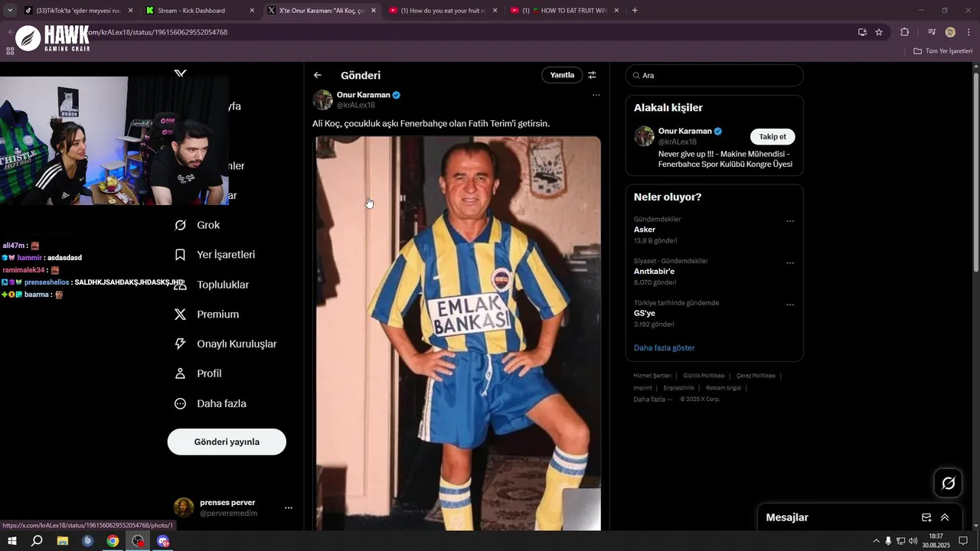The height and width of the screenshot is (551, 980).
Task: Show hidden system tray icons
Action: click(876, 541)
